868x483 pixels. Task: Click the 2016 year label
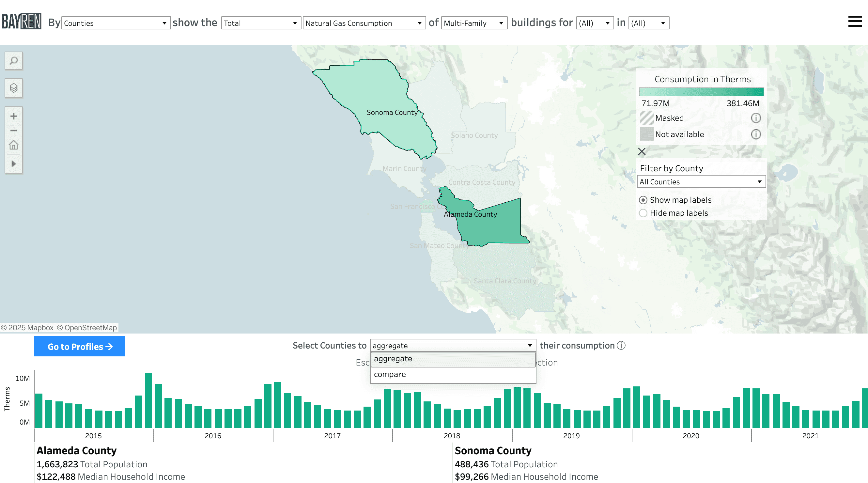213,435
